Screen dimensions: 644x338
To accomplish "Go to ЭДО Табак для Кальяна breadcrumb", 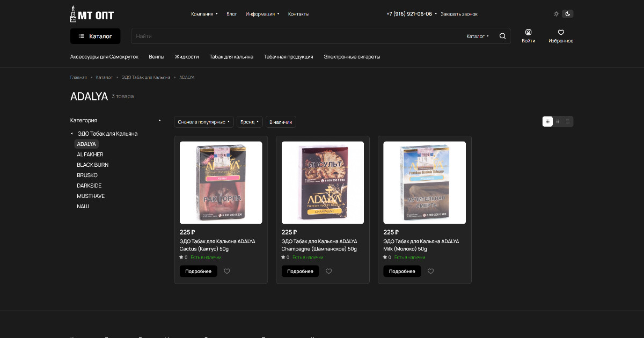I will click(146, 77).
